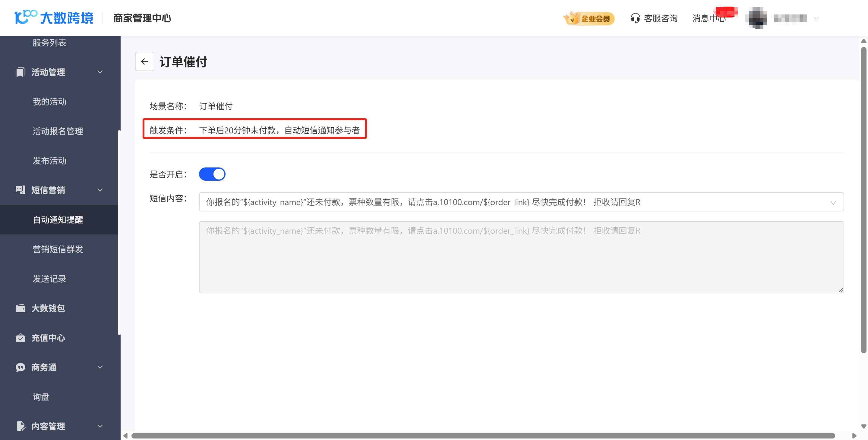
Task: Collapse the 商务通 section chevron
Action: [x=100, y=367]
